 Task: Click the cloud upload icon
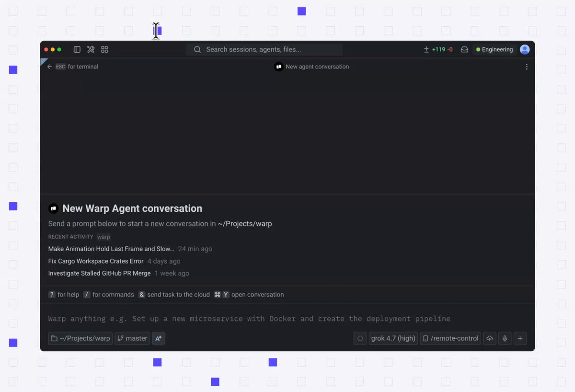[x=490, y=338]
